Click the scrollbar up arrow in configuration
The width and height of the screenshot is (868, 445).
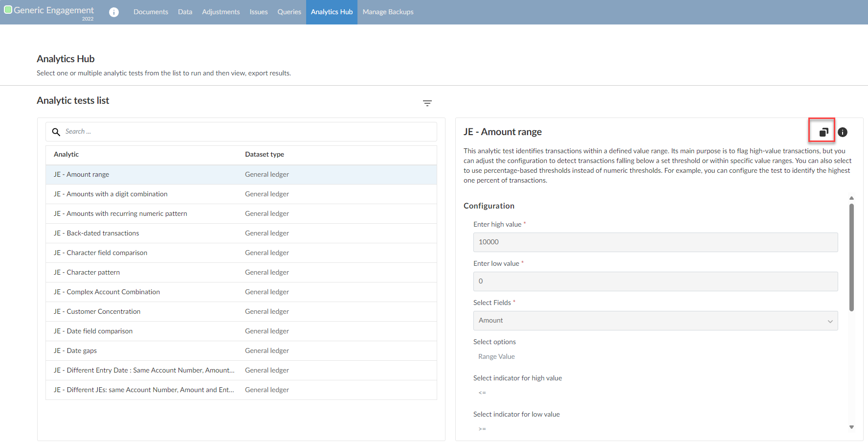[x=851, y=198]
